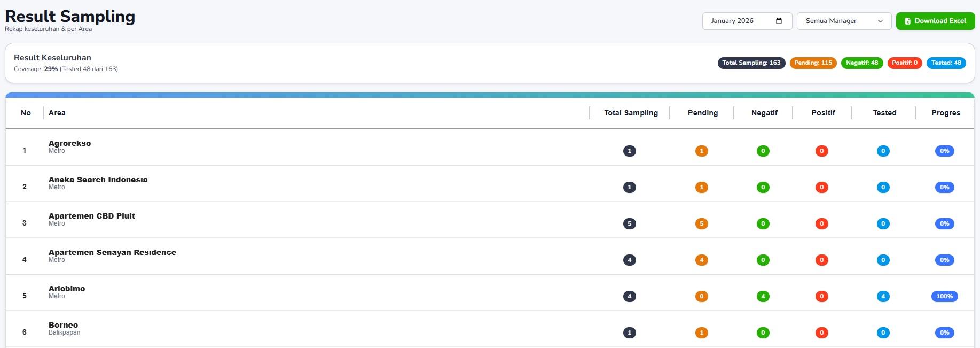Select the Apartemen Senayan Residence row
Image resolution: width=980 pixels, height=348 pixels.
(x=112, y=253)
